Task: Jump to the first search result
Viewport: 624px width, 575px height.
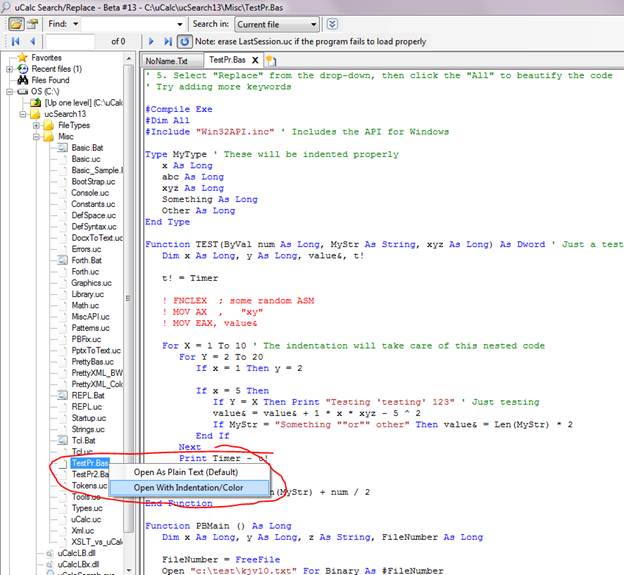Action: tap(15, 42)
